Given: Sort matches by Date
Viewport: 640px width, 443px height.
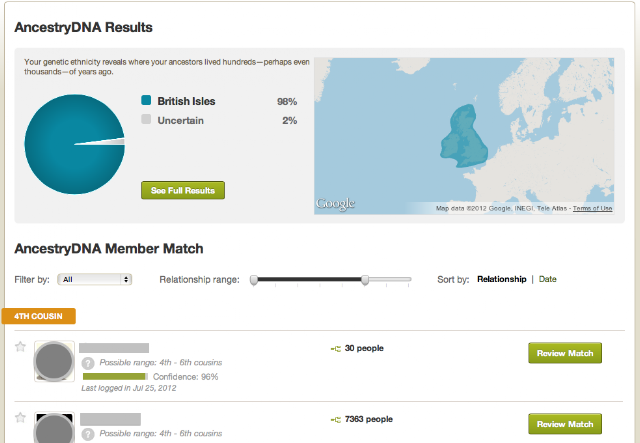Looking at the screenshot, I should pyautogui.click(x=548, y=280).
